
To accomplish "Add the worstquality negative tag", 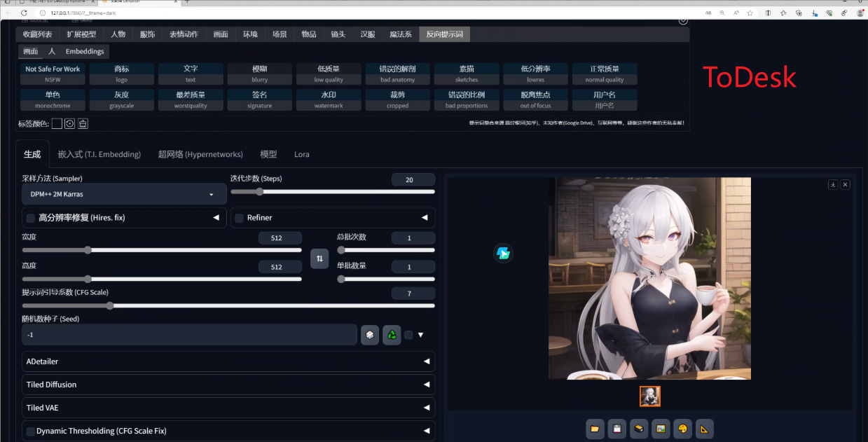I will tap(191, 100).
